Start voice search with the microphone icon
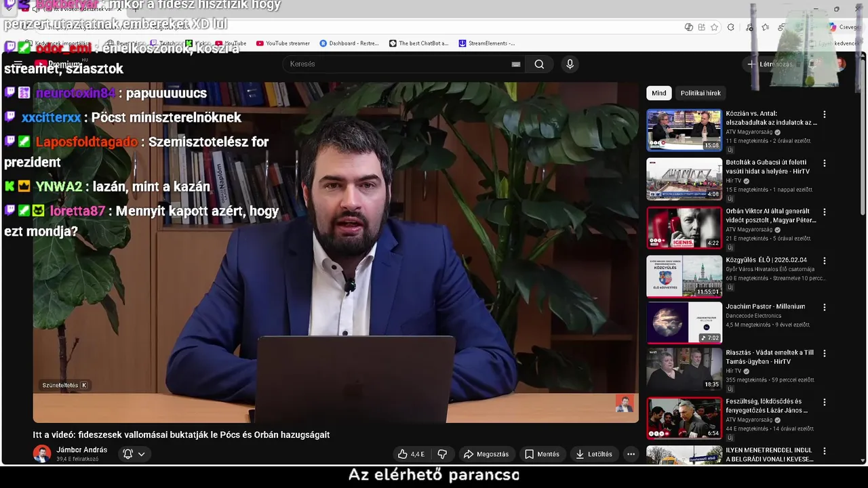868x488 pixels. tap(570, 64)
